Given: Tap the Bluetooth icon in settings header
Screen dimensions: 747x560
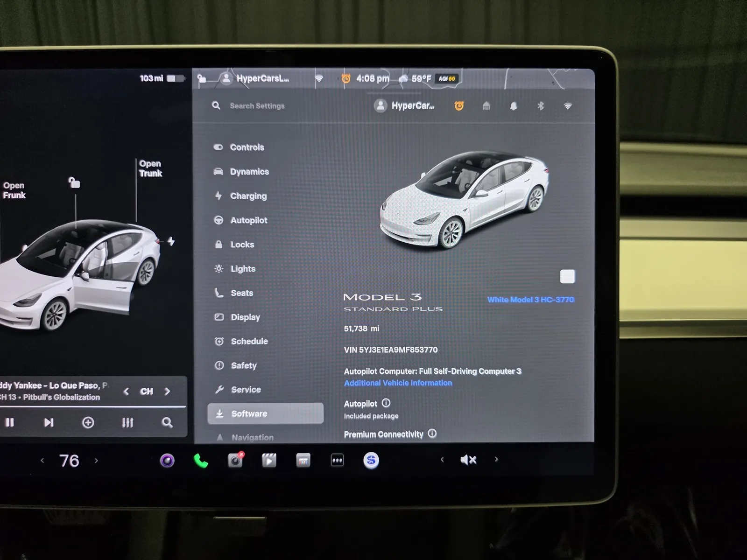Looking at the screenshot, I should [541, 106].
